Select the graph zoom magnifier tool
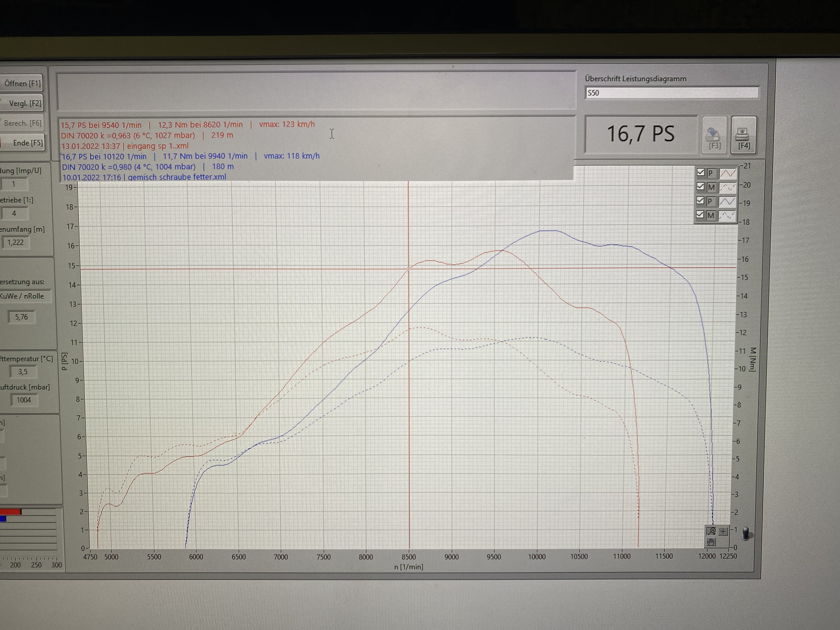The image size is (840, 630). point(711,531)
